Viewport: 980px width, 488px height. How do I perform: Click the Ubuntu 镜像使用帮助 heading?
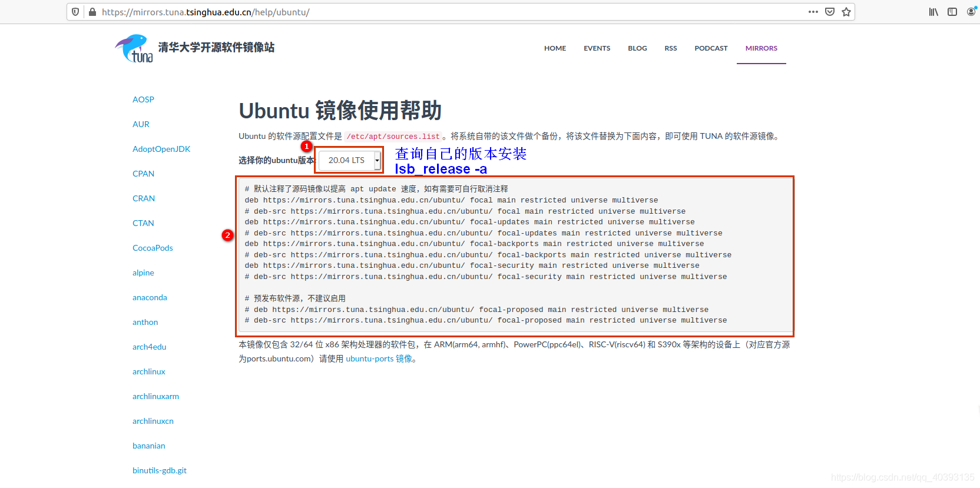click(x=340, y=111)
